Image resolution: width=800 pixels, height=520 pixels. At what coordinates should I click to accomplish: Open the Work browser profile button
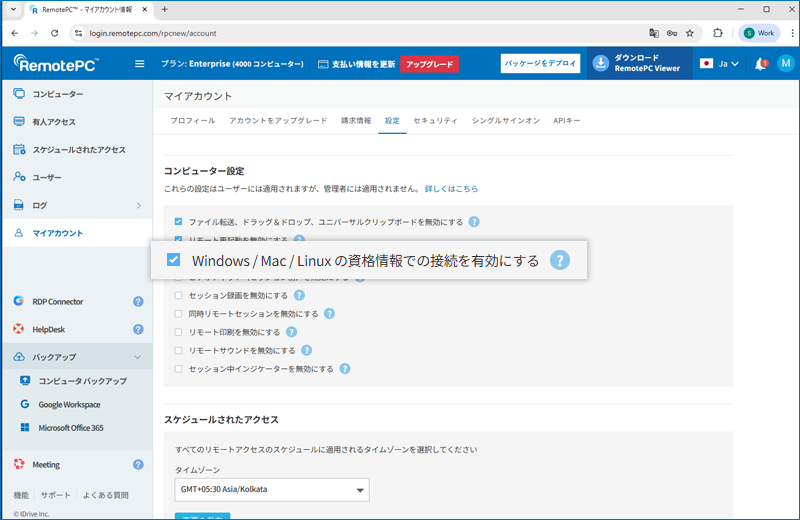[759, 33]
